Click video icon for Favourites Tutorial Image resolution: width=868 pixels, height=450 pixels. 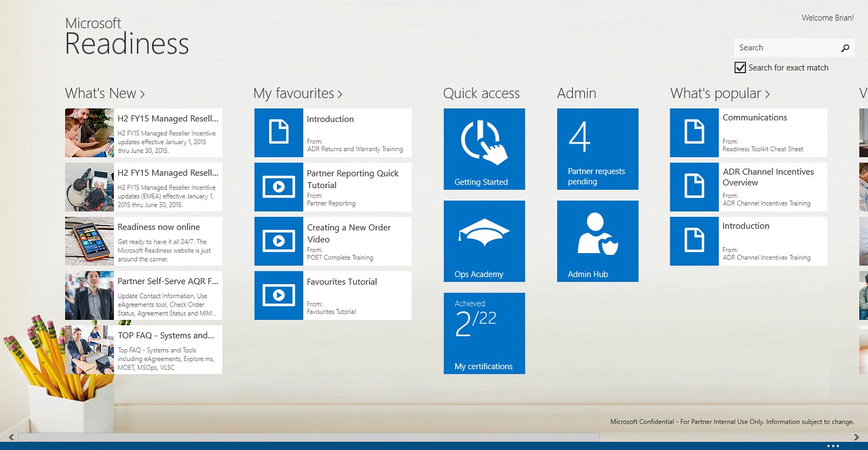tap(279, 295)
